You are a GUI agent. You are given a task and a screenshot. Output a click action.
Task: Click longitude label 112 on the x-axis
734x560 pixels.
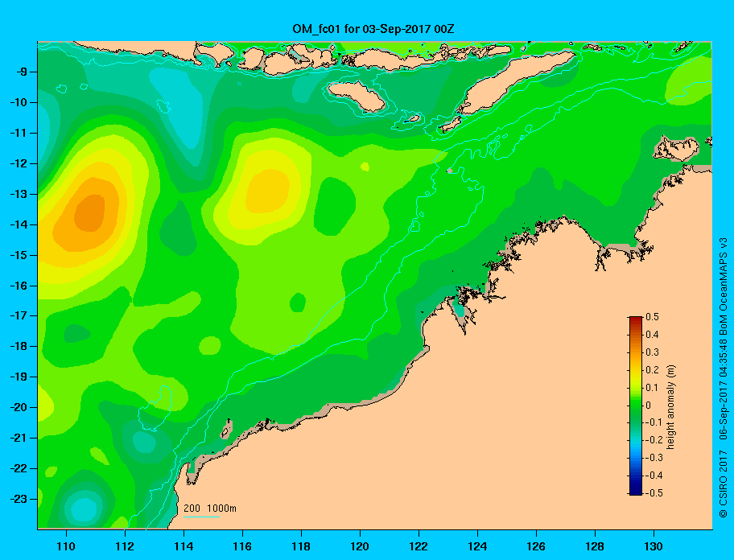coord(125,546)
